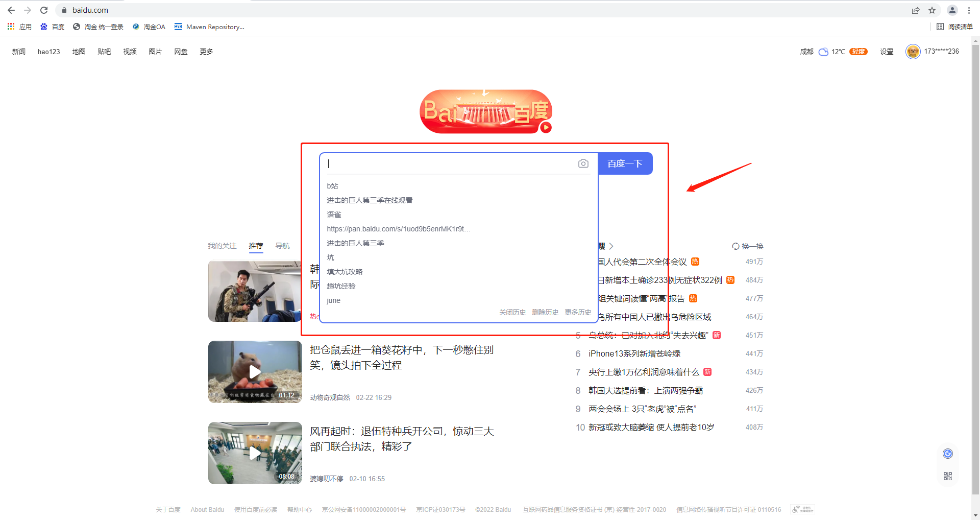Click 删除历史 in suggestion panel
Viewport: 980px width, 520px height.
pos(545,312)
